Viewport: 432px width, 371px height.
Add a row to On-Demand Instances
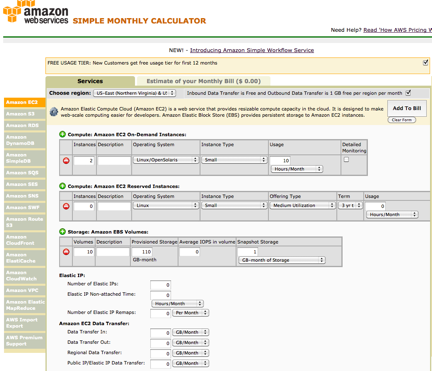click(62, 134)
